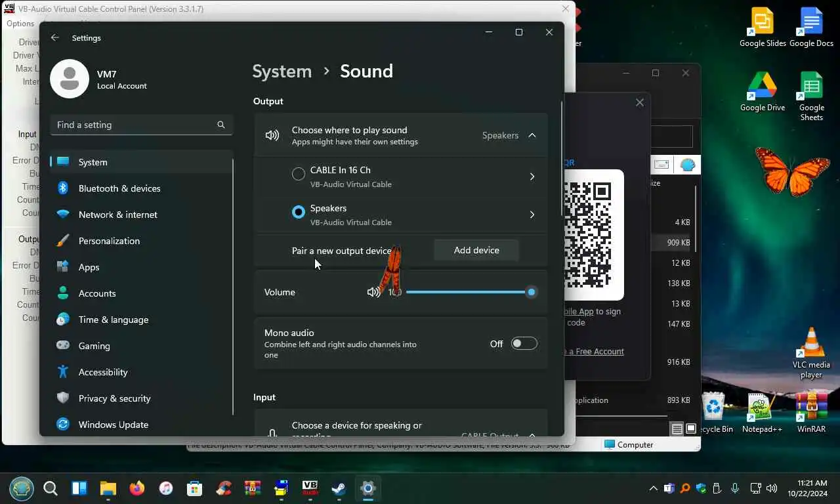The width and height of the screenshot is (840, 504).
Task: Click Microsoft Teams tray icon
Action: coord(669,488)
